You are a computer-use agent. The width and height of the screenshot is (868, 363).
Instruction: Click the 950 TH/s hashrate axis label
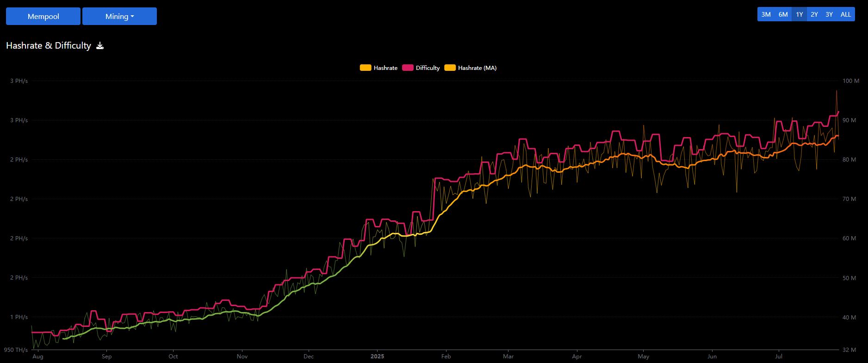pos(16,350)
